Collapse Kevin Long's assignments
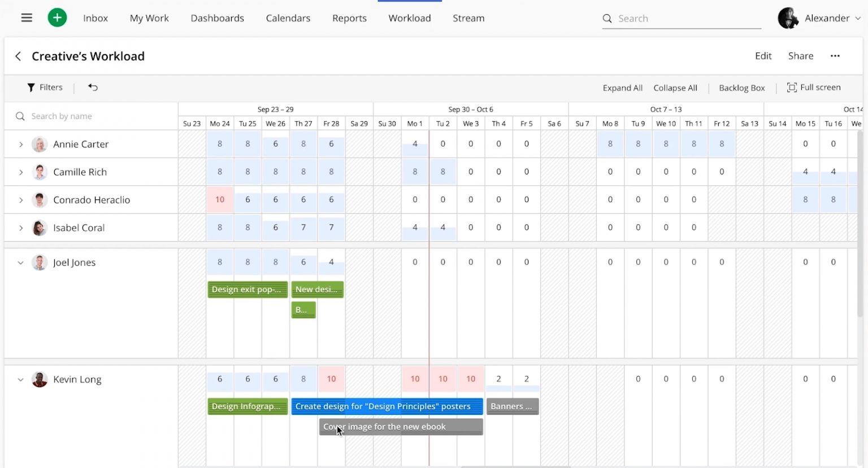This screenshot has height=468, width=868. tap(21, 379)
